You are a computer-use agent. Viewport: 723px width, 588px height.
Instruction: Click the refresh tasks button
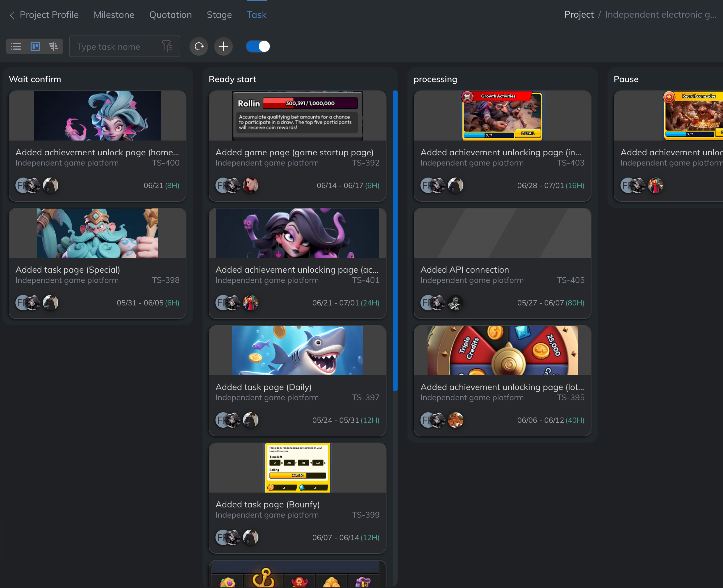(199, 46)
